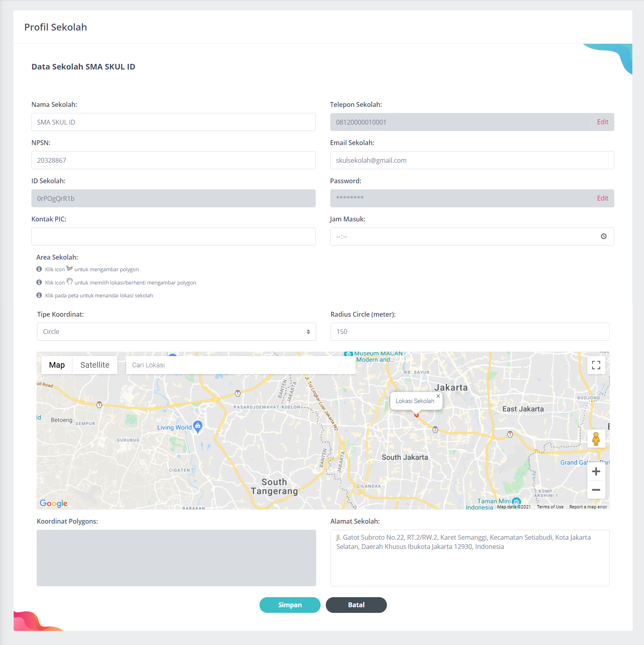Click the red school location marker
644x645 pixels.
pos(417,415)
